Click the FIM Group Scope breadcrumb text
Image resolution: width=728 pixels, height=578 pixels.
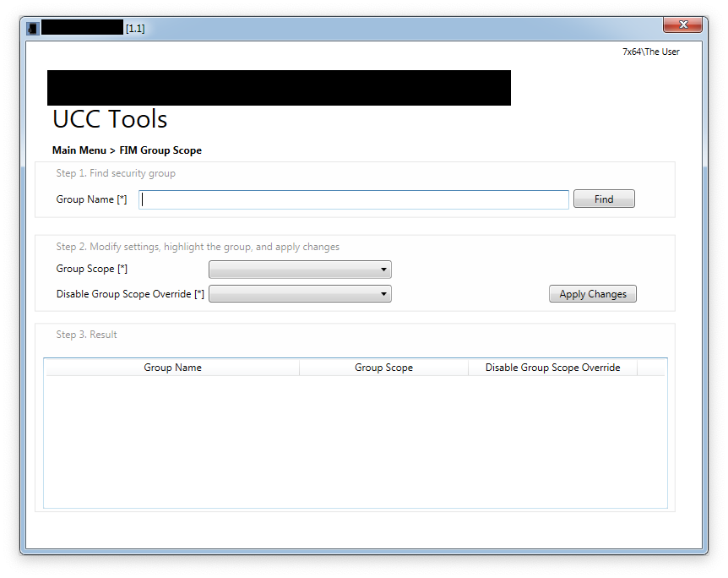[x=160, y=150]
